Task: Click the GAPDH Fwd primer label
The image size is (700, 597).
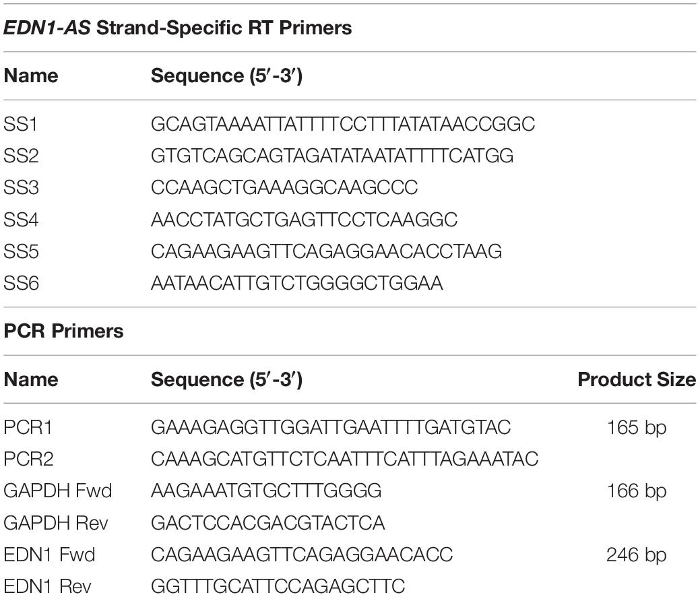Action: pos(57,491)
